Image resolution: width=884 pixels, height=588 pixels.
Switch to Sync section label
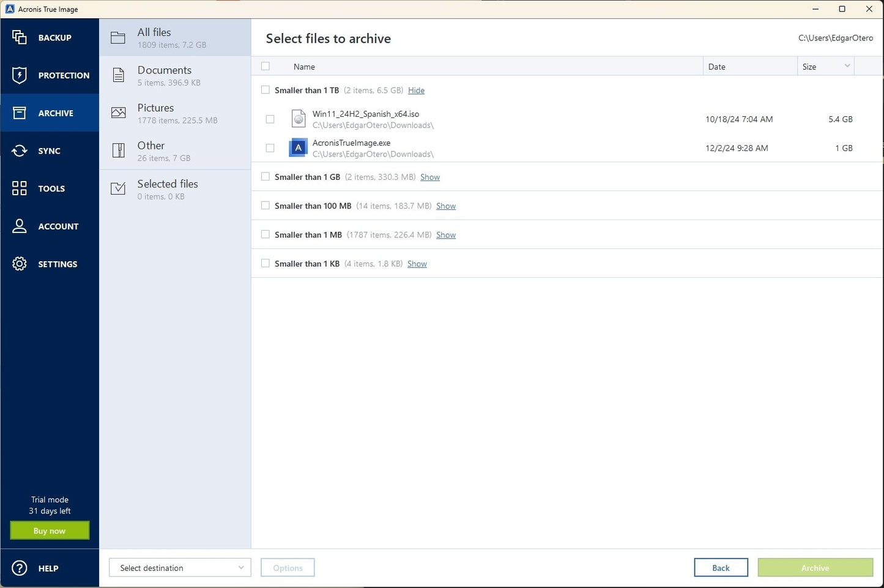click(49, 151)
